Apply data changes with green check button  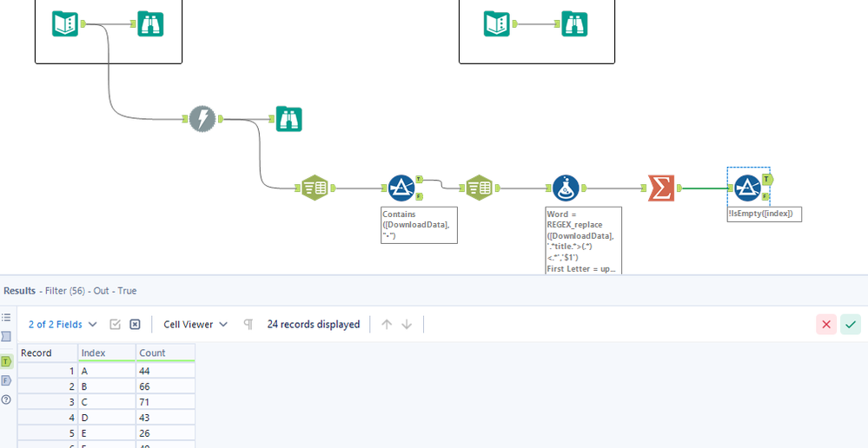tap(851, 324)
